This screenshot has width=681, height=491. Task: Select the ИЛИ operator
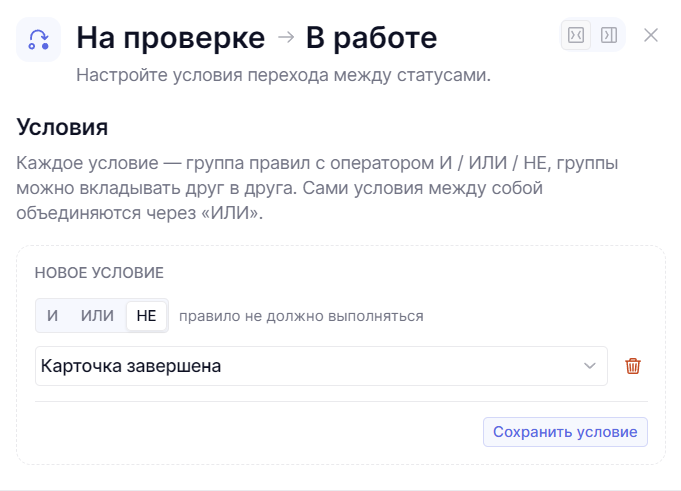click(x=97, y=316)
